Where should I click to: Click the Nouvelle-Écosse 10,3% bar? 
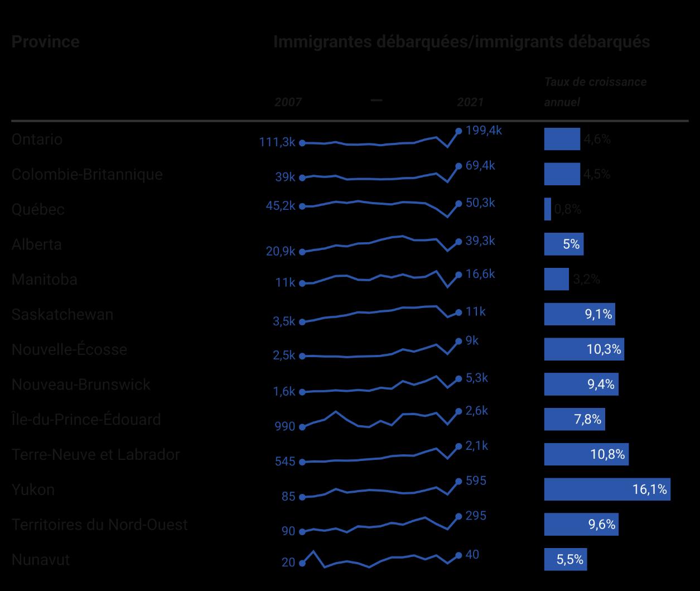click(x=585, y=349)
